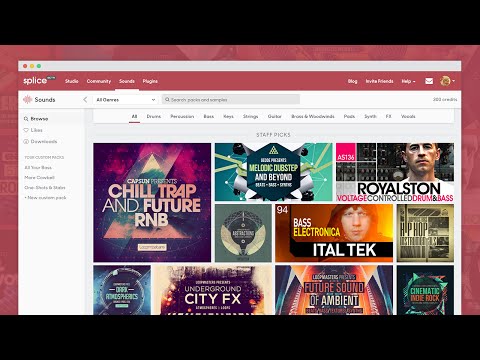Open the mail envelope icon
The width and height of the screenshot is (480, 360).
tap(429, 81)
